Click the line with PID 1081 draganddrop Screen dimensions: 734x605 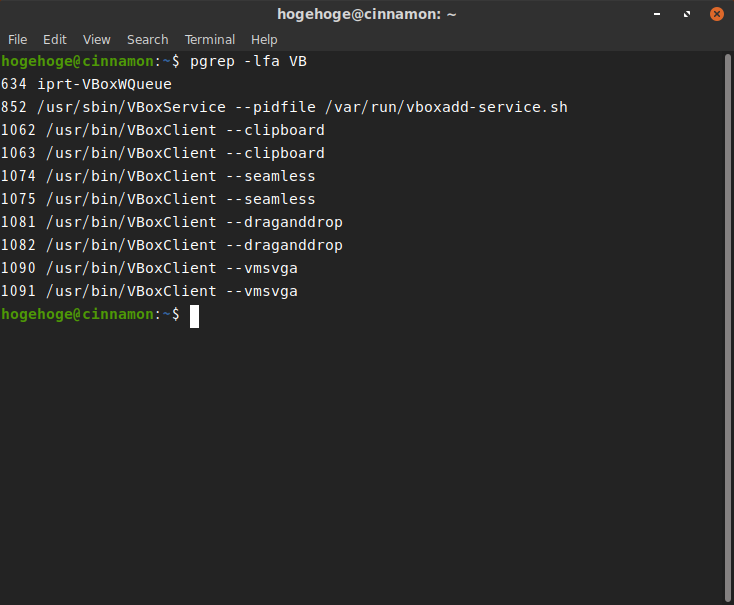[172, 222]
